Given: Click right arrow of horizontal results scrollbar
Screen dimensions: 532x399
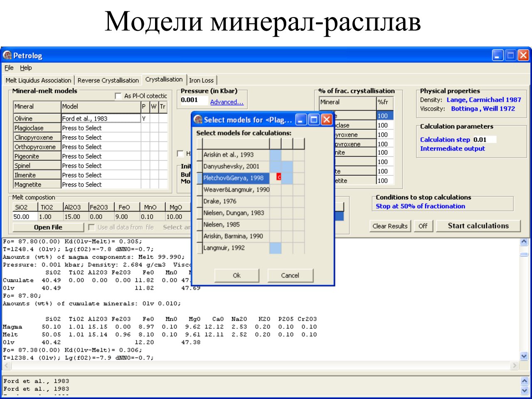Looking at the screenshot, I should (515, 366).
